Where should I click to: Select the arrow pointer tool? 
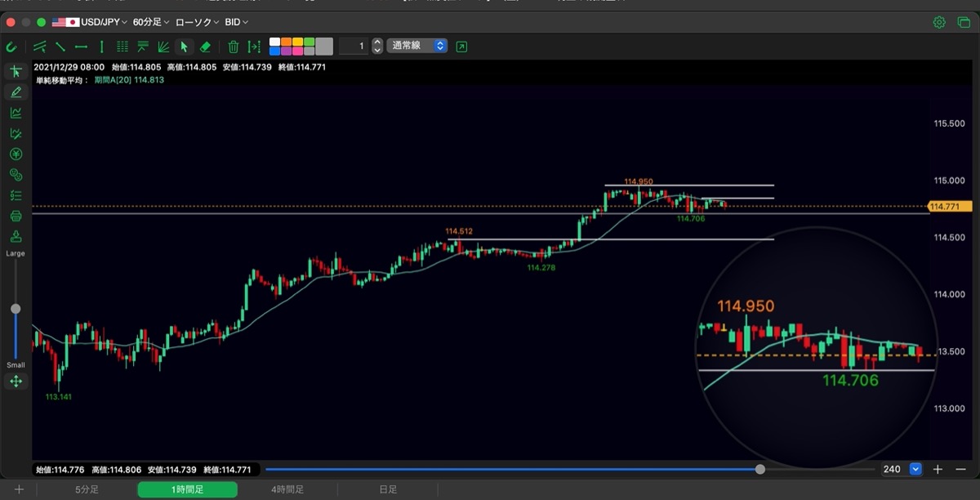pos(184,47)
